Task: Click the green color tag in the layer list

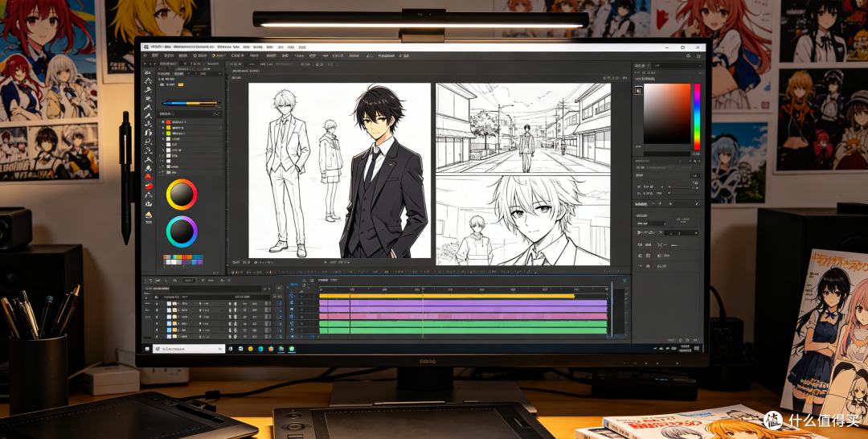Action: tap(168, 133)
